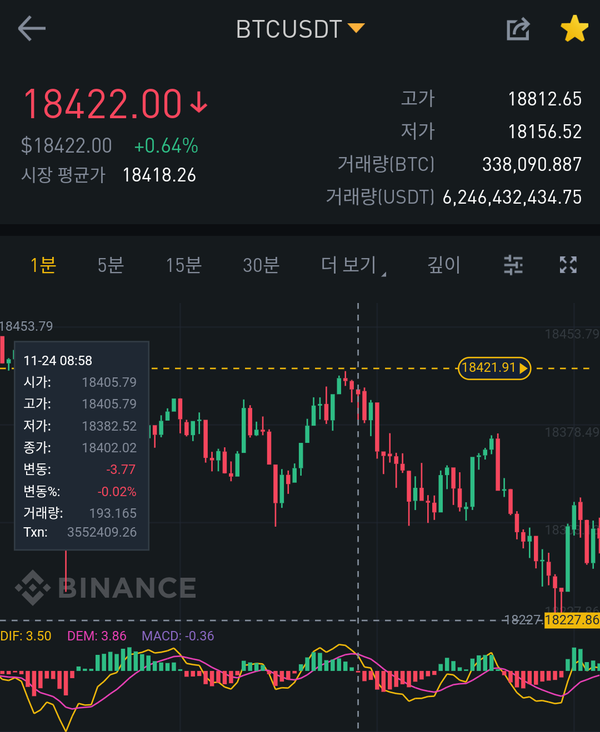Select the 5분 timeframe tab
Image resolution: width=600 pixels, height=732 pixels.
tap(111, 265)
